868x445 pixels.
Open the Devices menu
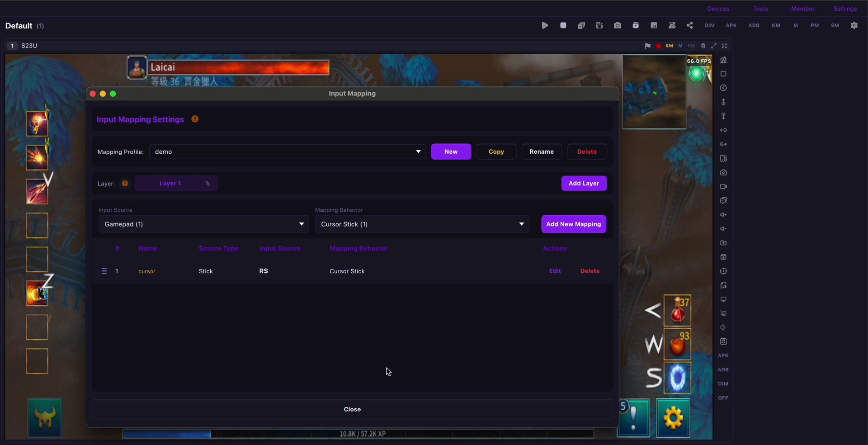(718, 9)
